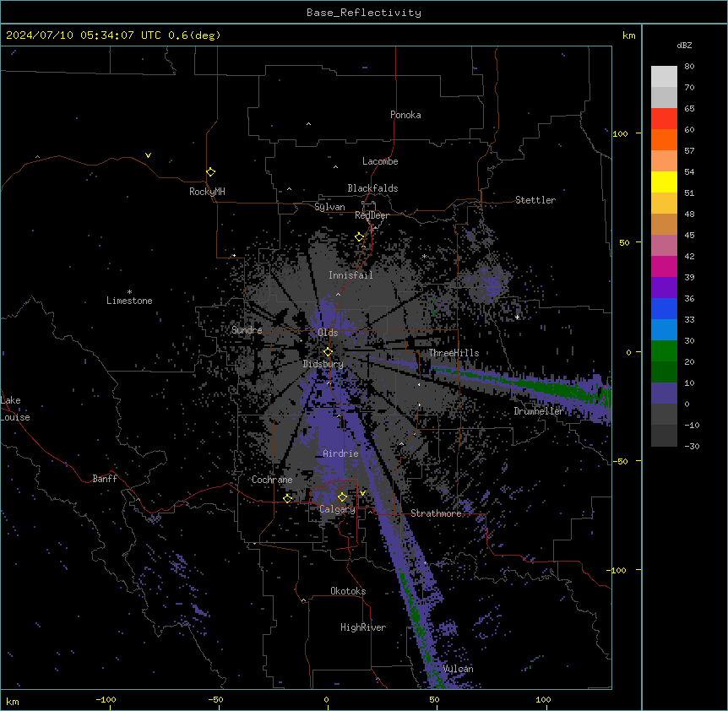The image size is (728, 711).
Task: Click the yellow diamond marker below RedDeer
Action: [x=360, y=237]
